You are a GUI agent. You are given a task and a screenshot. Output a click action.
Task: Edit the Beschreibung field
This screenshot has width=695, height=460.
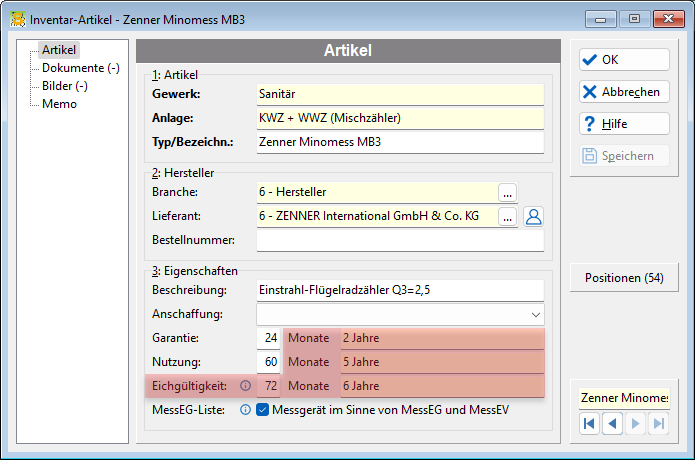pos(400,290)
